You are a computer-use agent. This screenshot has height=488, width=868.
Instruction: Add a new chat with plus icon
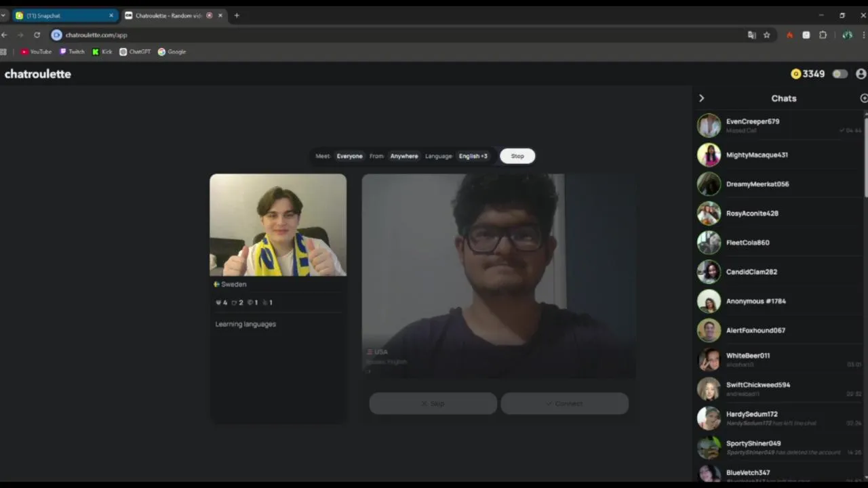click(864, 98)
